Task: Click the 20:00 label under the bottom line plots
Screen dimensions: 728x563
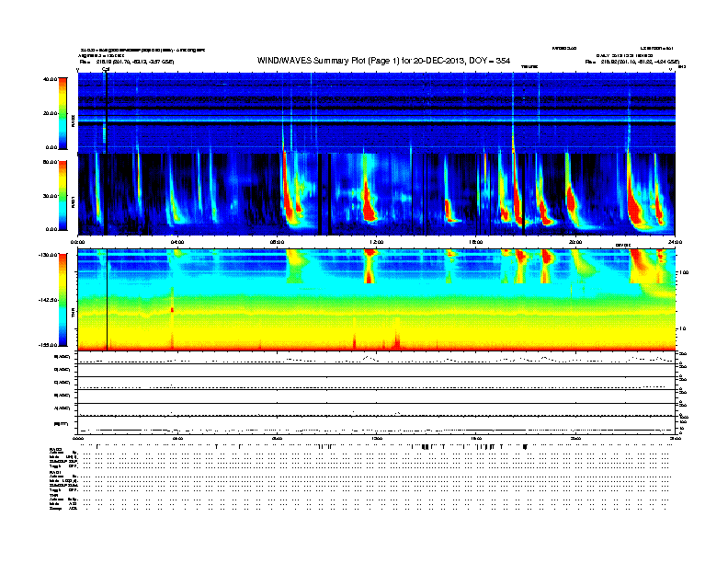Action: (575, 438)
